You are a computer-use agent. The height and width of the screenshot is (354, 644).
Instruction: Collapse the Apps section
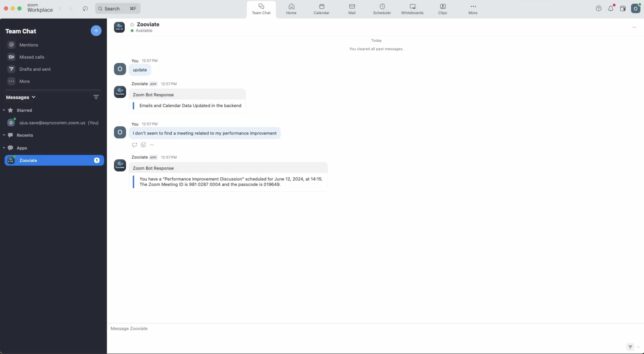4,148
